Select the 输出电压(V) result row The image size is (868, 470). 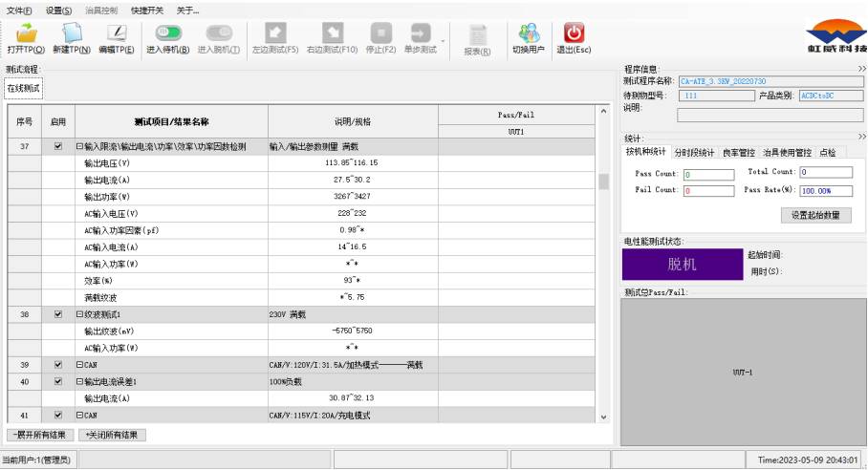302,163
